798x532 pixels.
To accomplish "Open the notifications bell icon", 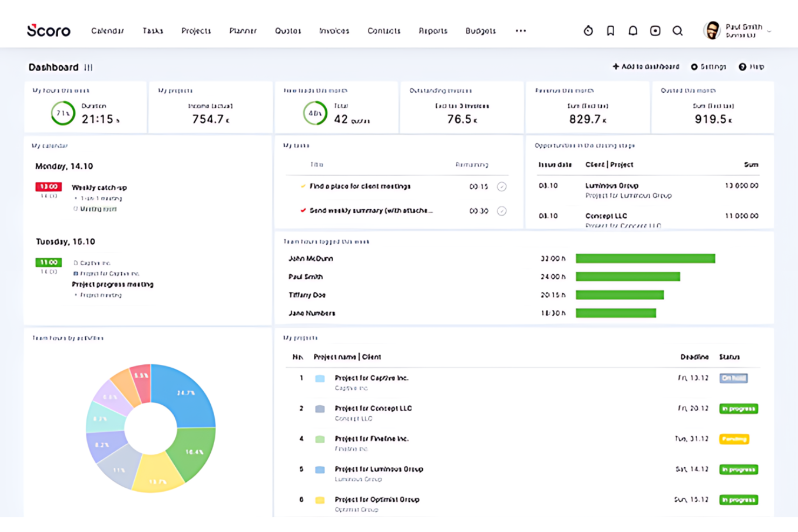I will (633, 31).
